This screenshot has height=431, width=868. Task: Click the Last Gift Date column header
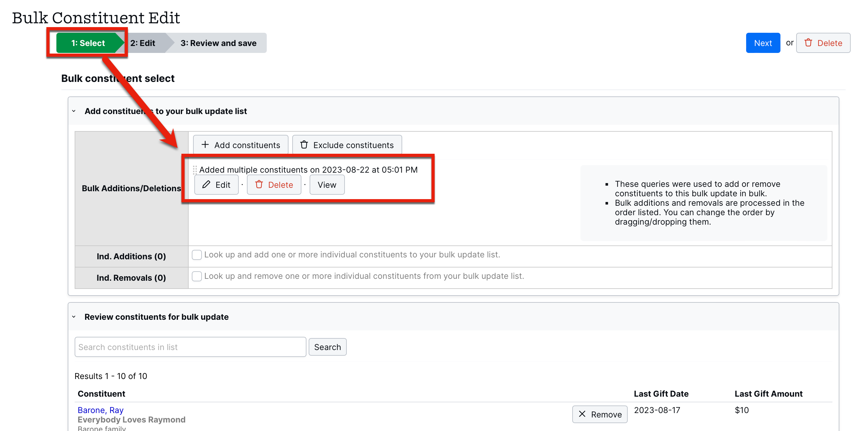coord(661,394)
